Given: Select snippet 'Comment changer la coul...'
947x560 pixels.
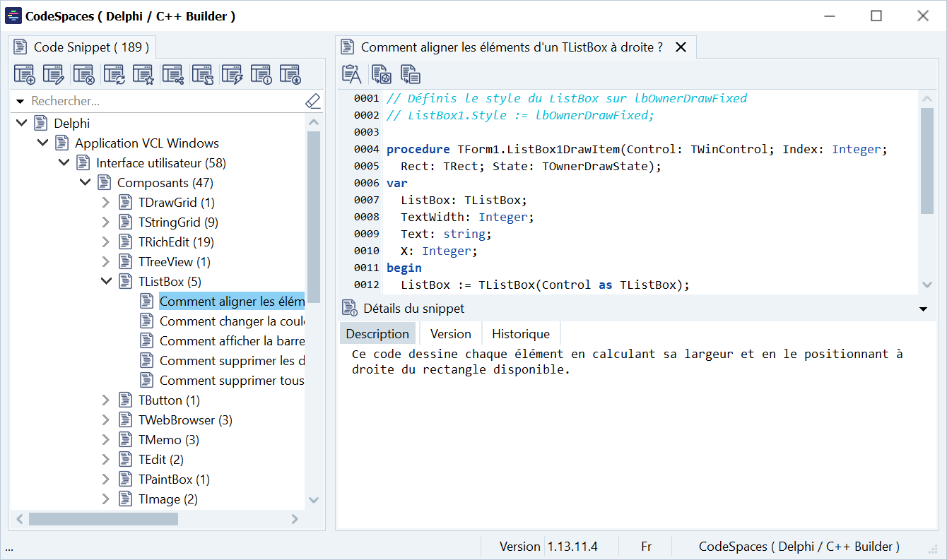Looking at the screenshot, I should coord(231,321).
